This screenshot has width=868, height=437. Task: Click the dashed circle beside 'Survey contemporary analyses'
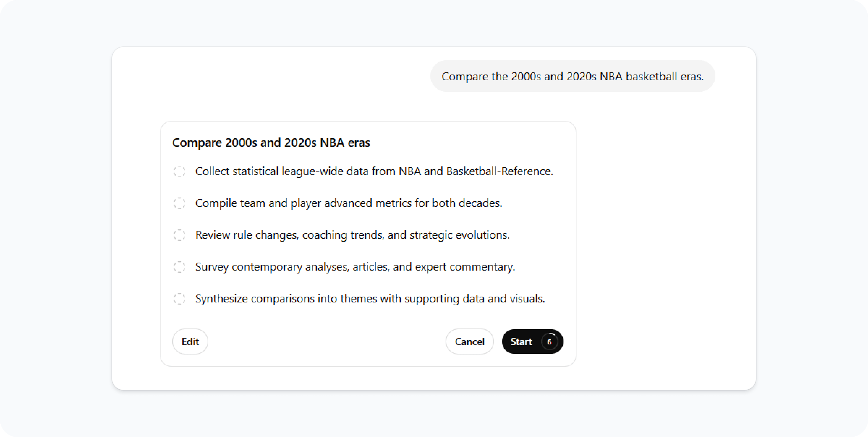click(x=179, y=267)
